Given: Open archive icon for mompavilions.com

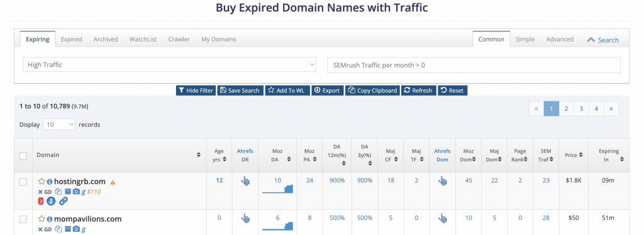Looking at the screenshot, I should tap(67, 229).
